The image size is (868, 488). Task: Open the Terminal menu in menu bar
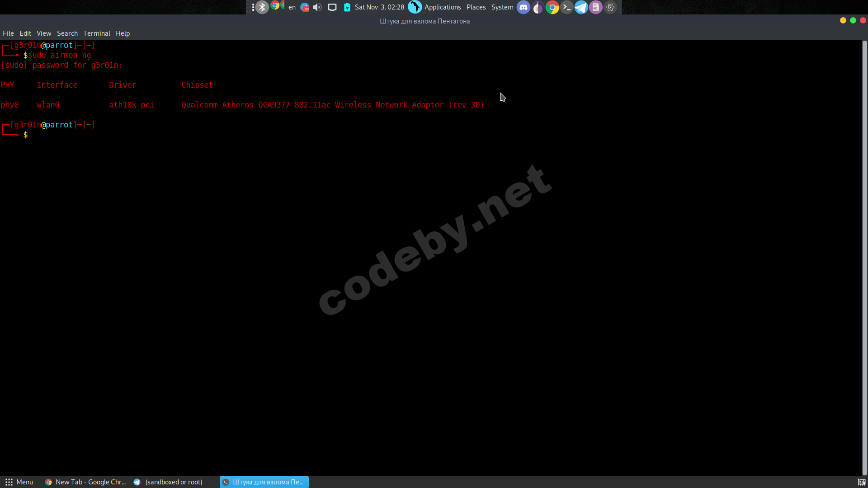click(x=96, y=33)
